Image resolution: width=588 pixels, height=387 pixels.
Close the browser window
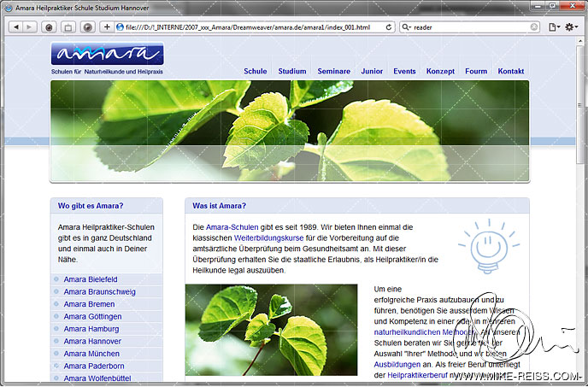573,6
